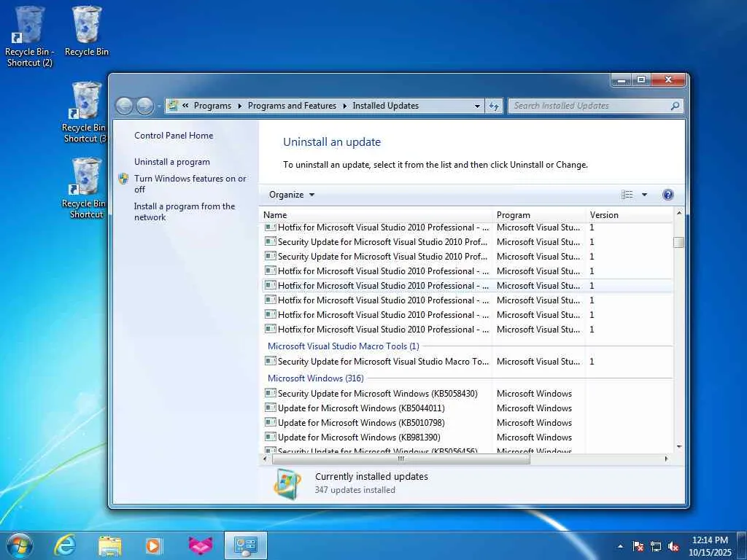This screenshot has height=560, width=747.
Task: Select Recycle Bin Shortcut (3) desktop icon
Action: 86,112
